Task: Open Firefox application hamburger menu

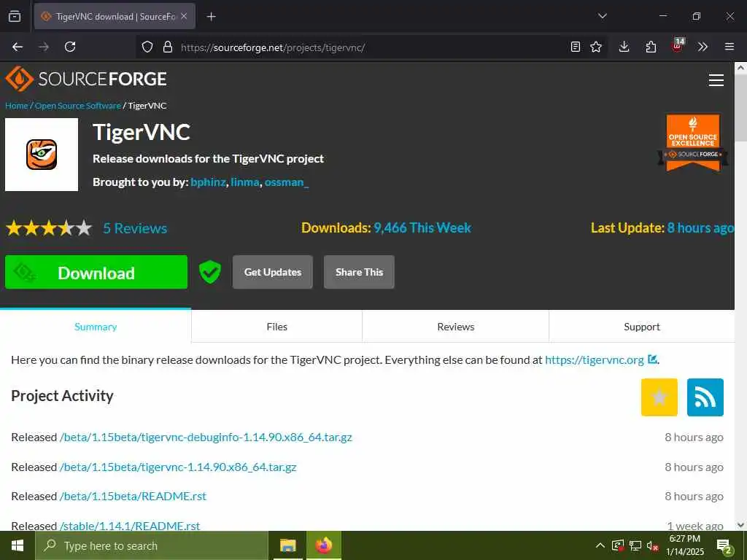Action: tap(729, 47)
